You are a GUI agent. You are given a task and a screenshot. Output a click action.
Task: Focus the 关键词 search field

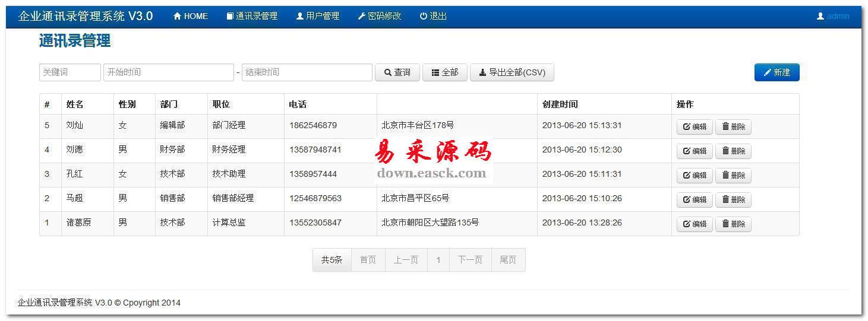coord(70,72)
